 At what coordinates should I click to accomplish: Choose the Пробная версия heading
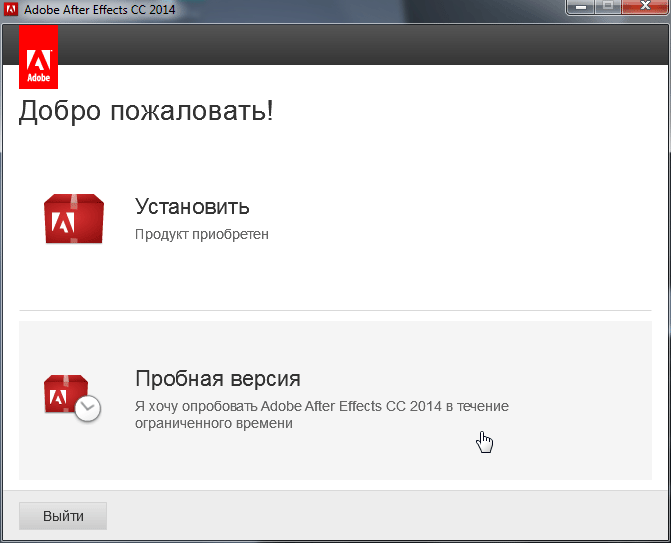pyautogui.click(x=218, y=378)
